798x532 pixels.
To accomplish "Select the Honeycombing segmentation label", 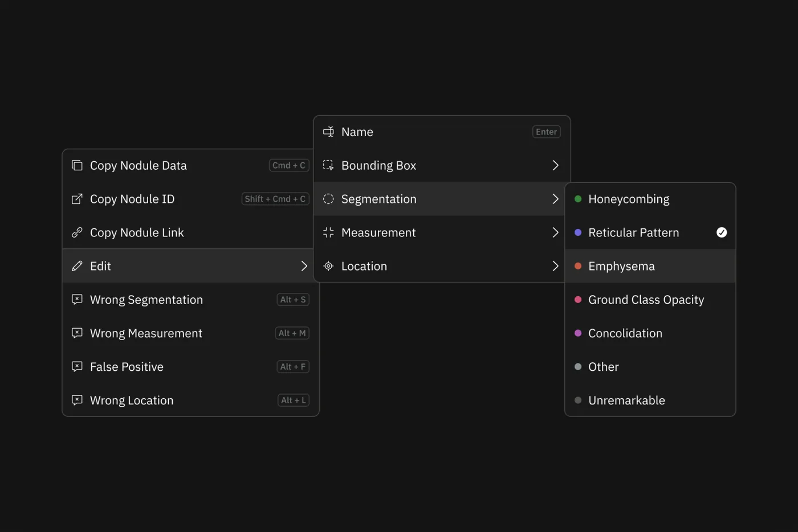I will pos(650,199).
